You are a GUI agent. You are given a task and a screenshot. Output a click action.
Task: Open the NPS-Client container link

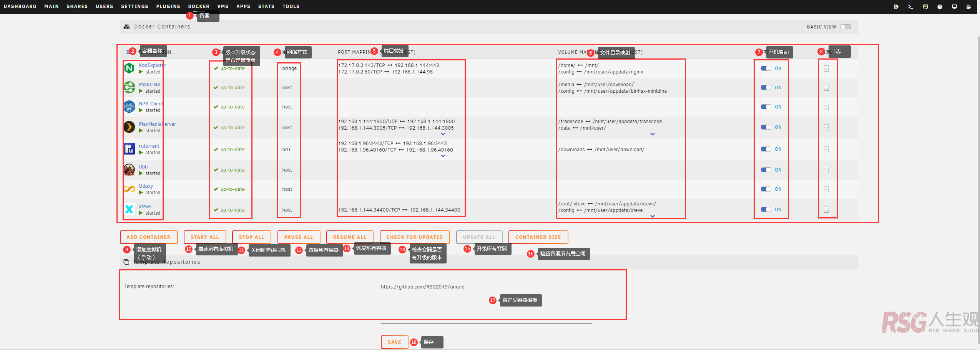click(151, 103)
